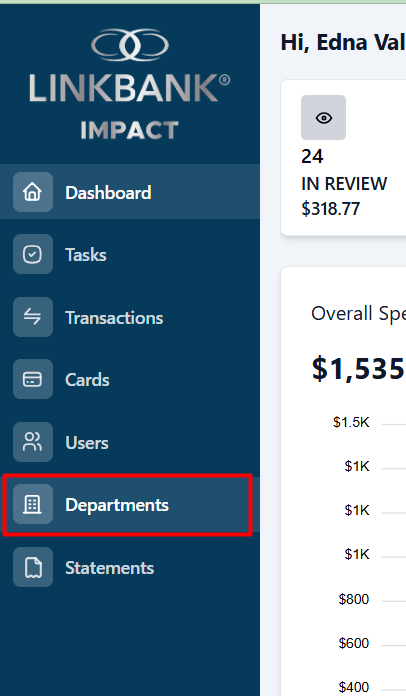Open the 24 In Review summary
406x696 pixels.
(x=343, y=158)
